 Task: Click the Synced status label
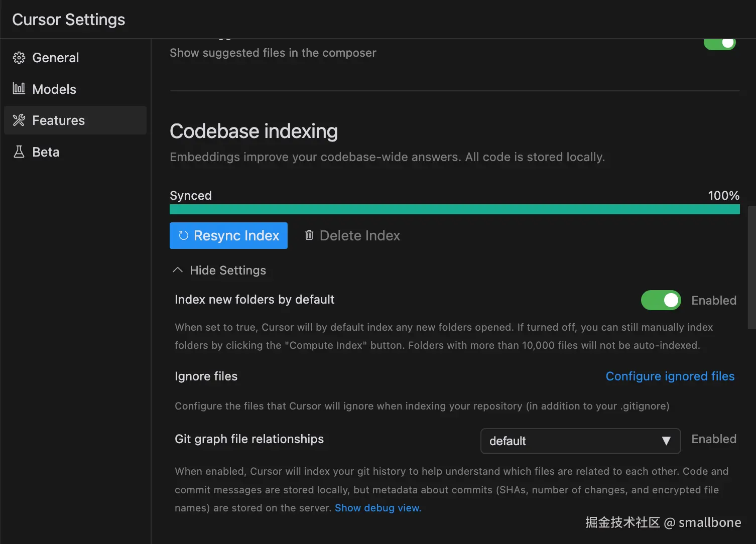pos(191,196)
